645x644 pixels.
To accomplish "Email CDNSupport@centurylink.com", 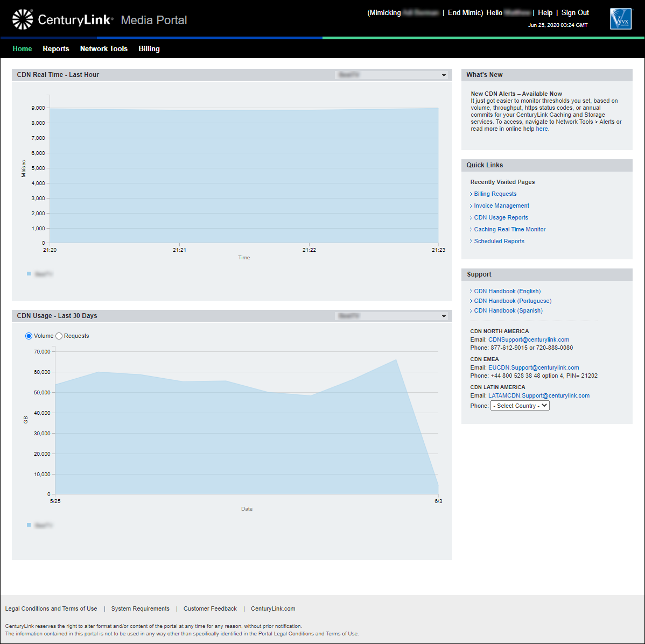I will (x=529, y=340).
